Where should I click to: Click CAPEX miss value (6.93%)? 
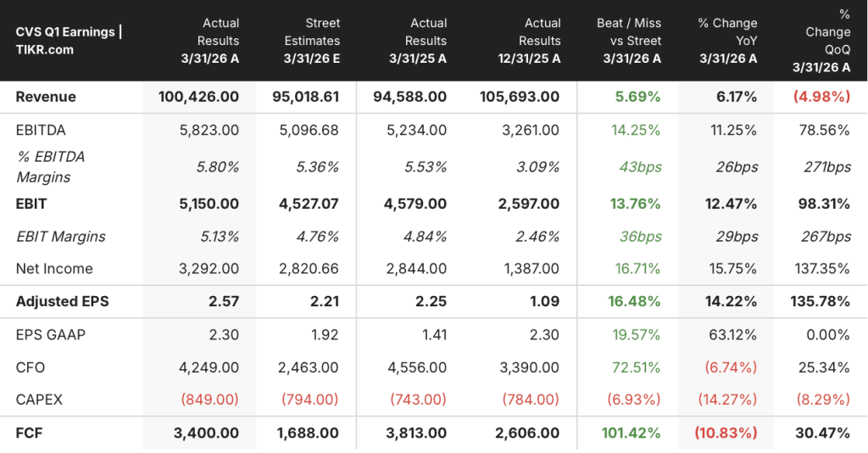tap(634, 400)
